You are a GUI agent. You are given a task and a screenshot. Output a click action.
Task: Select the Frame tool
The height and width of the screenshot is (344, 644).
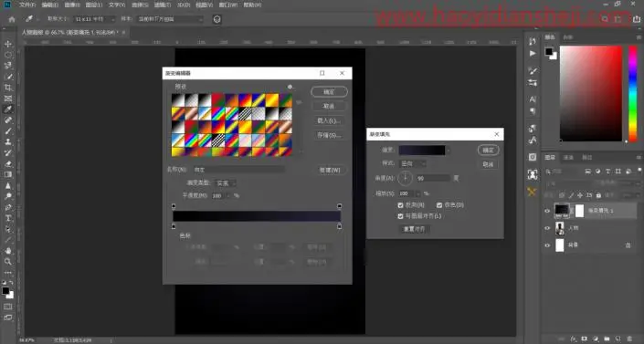pos(8,99)
